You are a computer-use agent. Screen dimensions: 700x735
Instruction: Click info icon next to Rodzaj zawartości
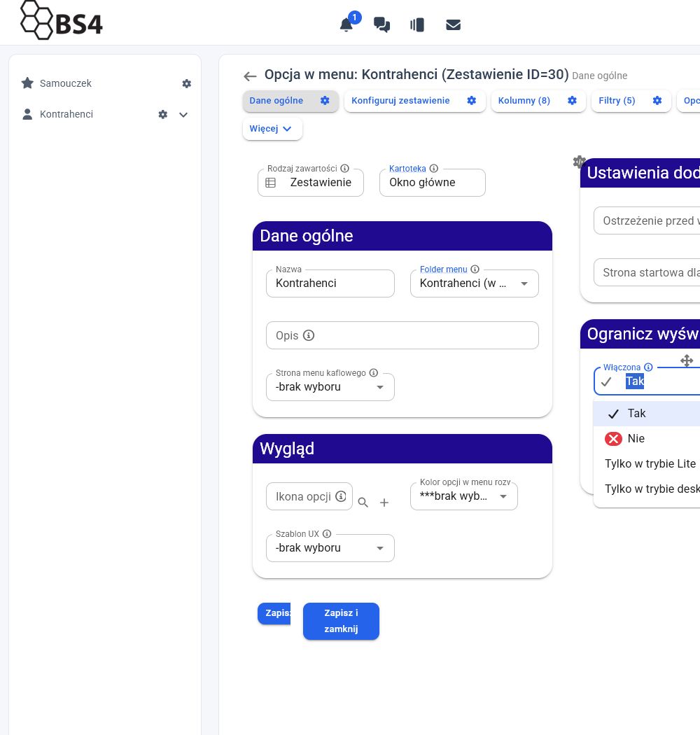click(344, 168)
